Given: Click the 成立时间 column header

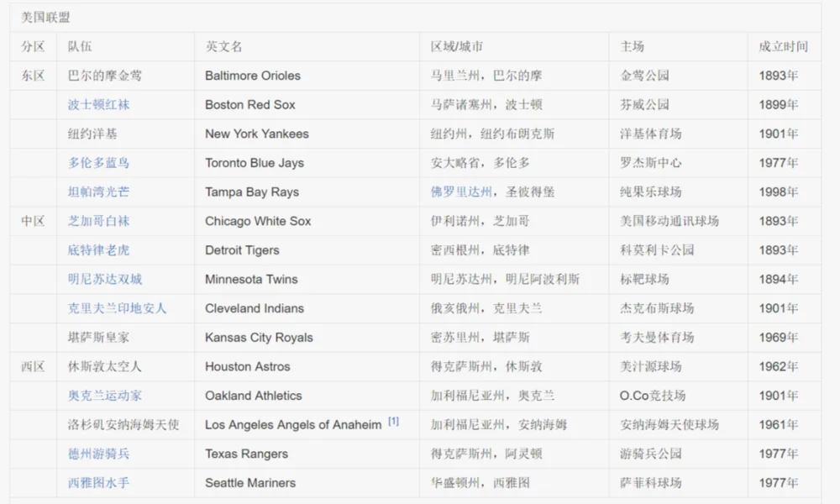Looking at the screenshot, I should pyautogui.click(x=783, y=46).
